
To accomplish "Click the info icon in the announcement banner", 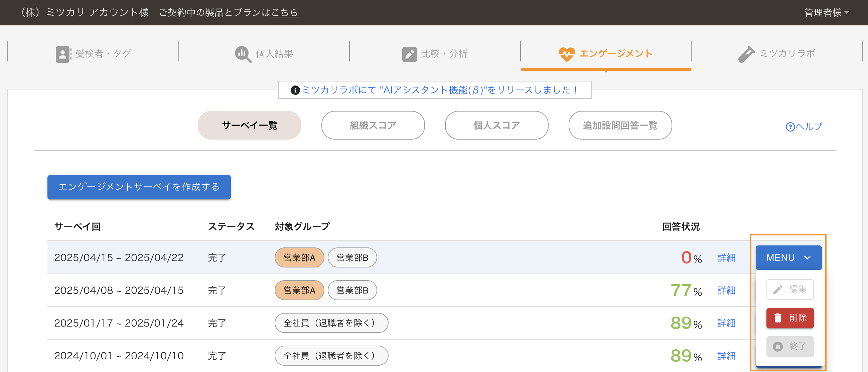I will coord(295,90).
